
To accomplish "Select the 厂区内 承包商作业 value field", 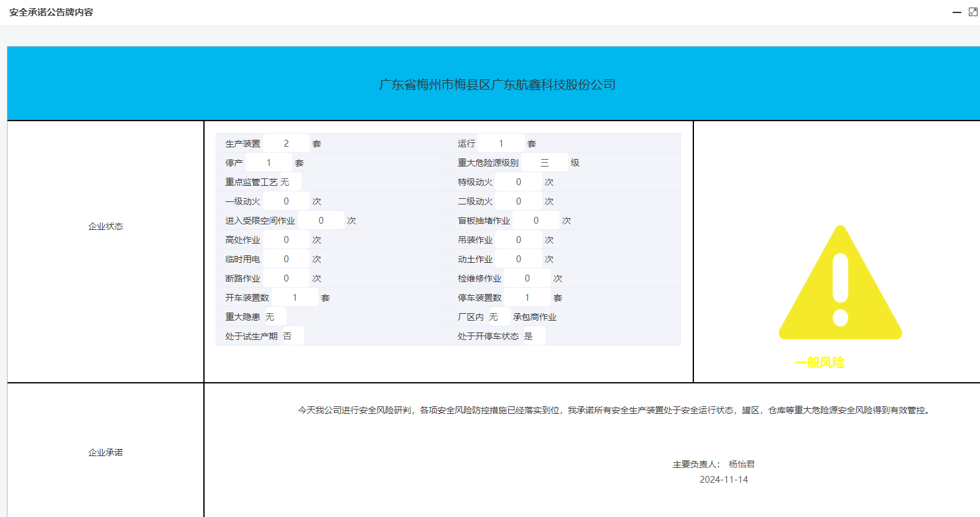I will point(499,317).
